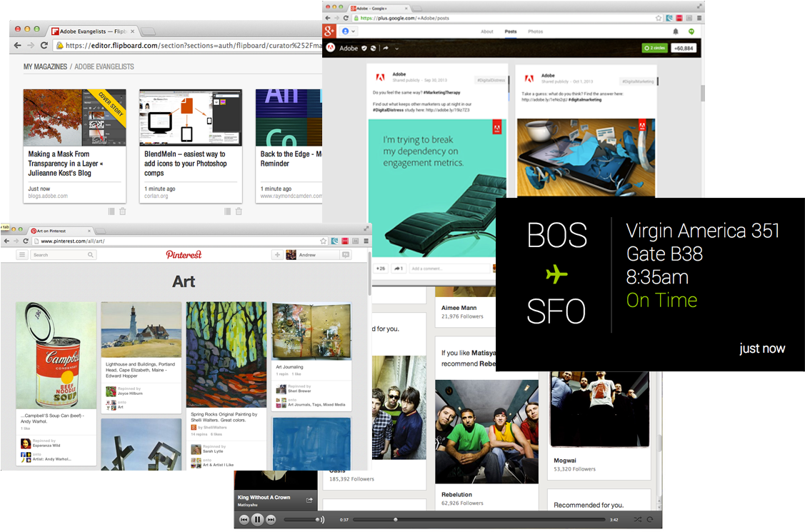Share the Adobe Google+ page arrow icon
This screenshot has width=805, height=532.
point(386,49)
